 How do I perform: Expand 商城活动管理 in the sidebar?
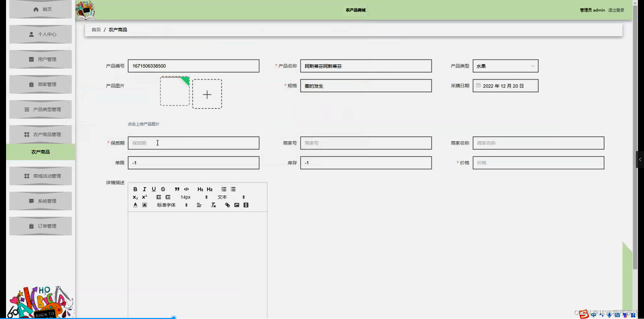point(41,176)
